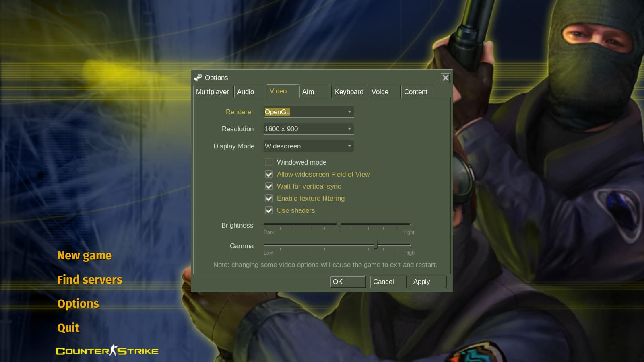
Task: Select the Video tab
Action: 283,91
